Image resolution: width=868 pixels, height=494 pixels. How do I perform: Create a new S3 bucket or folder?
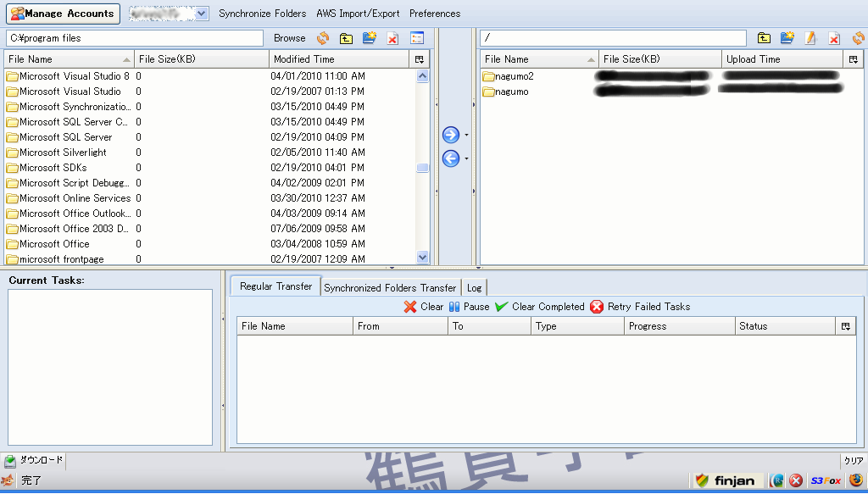pyautogui.click(x=787, y=37)
